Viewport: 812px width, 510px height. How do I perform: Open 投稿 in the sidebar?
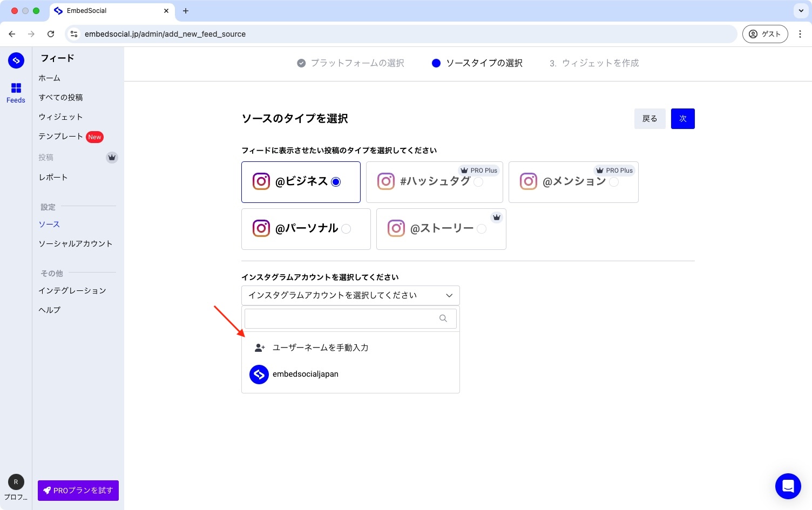[46, 158]
